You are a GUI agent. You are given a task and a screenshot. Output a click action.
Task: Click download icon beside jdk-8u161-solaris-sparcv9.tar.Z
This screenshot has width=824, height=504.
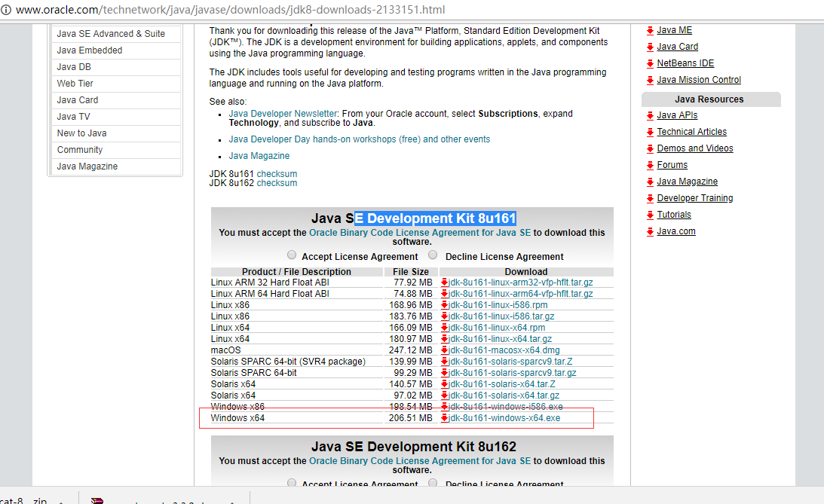point(445,362)
